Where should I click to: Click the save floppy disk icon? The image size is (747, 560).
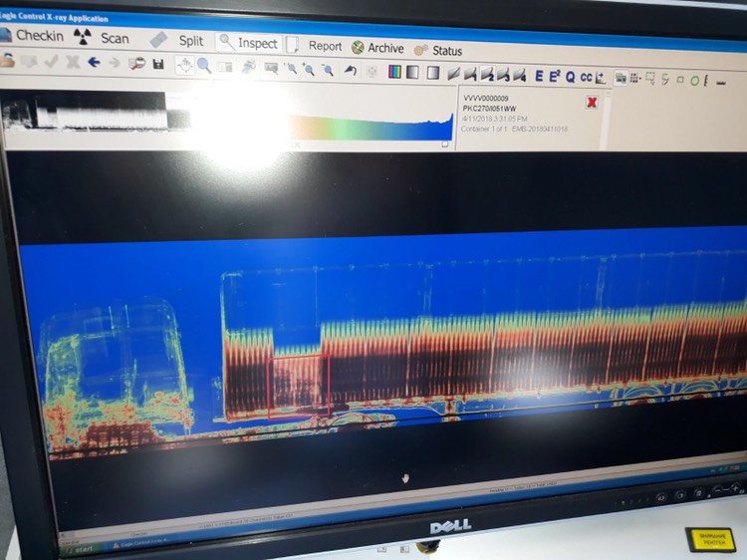pyautogui.click(x=157, y=65)
